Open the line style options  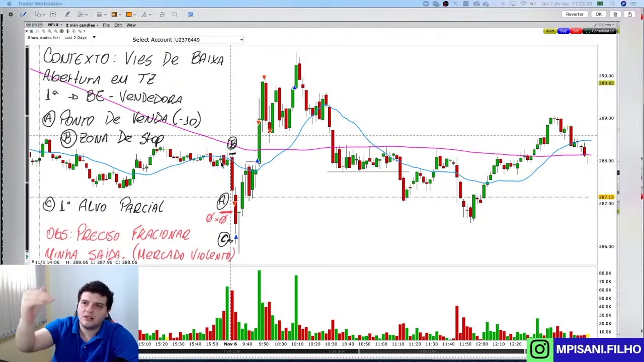tap(100, 15)
